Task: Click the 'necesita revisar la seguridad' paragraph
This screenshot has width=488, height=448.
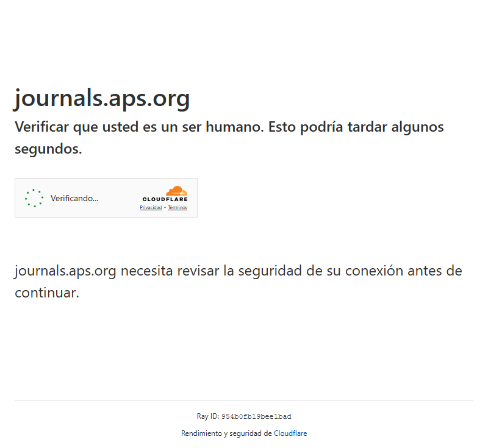Action: point(238,282)
